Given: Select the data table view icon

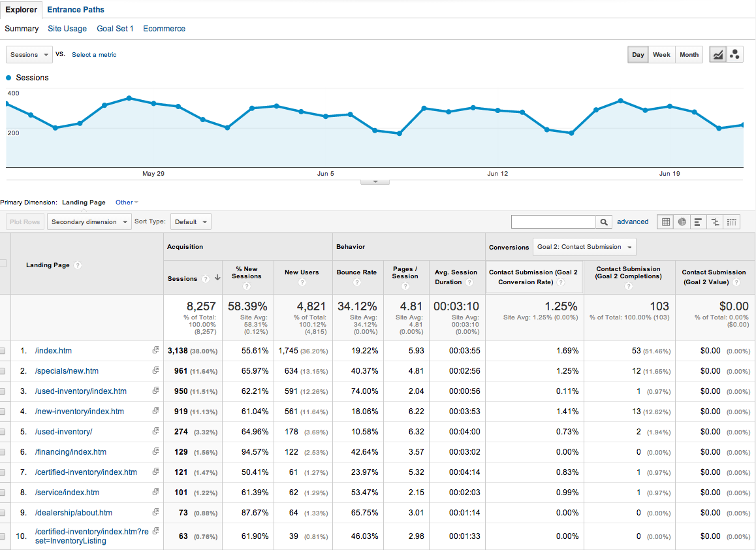Looking at the screenshot, I should tap(665, 221).
